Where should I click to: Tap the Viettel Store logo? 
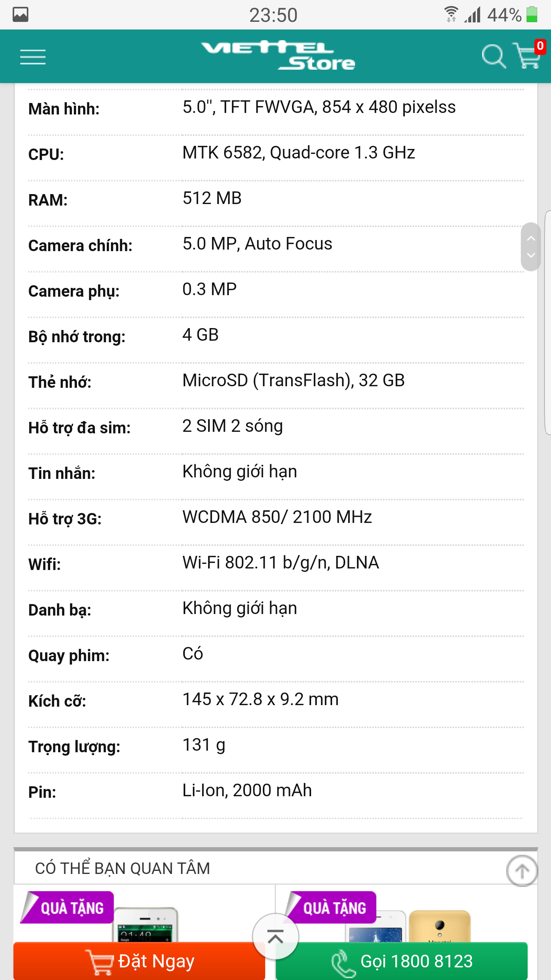pyautogui.click(x=278, y=56)
